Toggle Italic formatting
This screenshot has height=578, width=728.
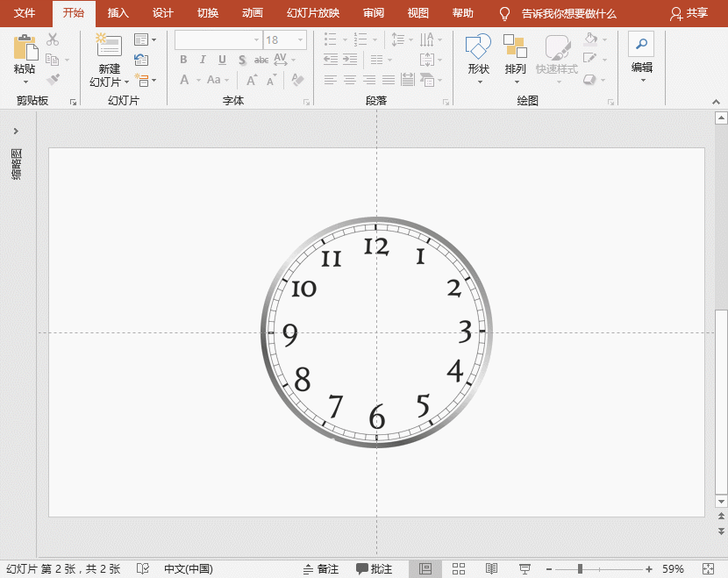click(x=203, y=60)
